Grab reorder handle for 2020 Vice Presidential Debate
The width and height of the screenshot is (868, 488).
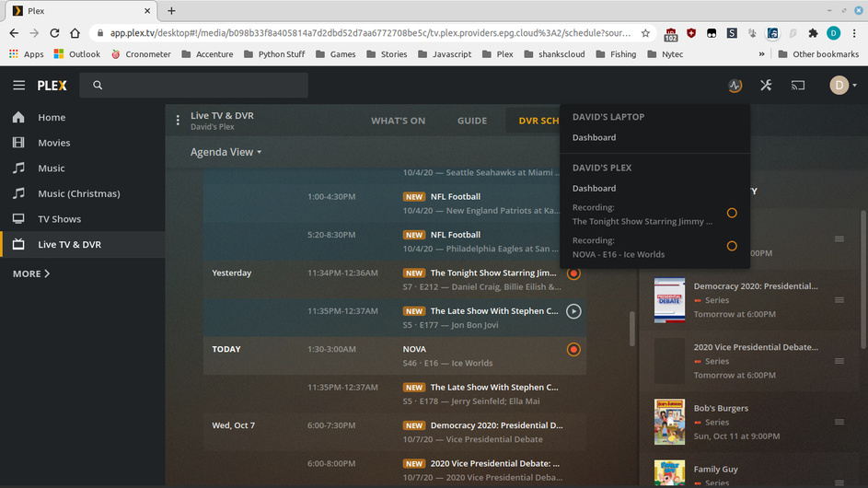839,361
